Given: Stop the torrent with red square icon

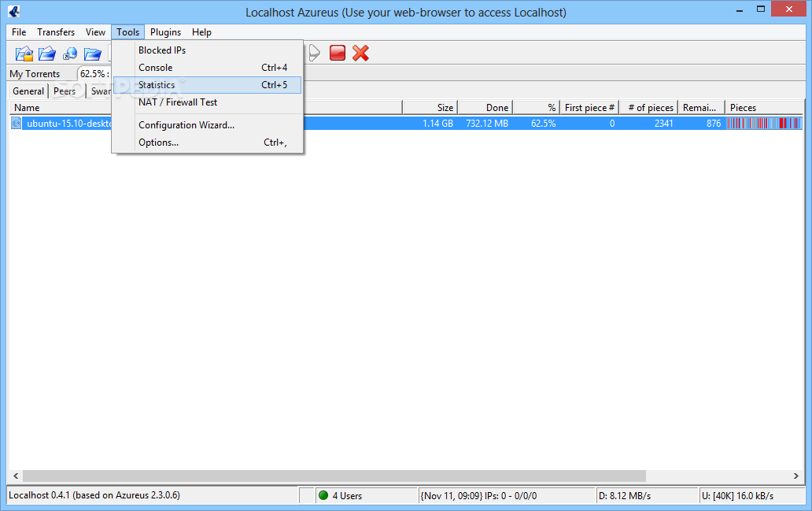Looking at the screenshot, I should pos(338,53).
